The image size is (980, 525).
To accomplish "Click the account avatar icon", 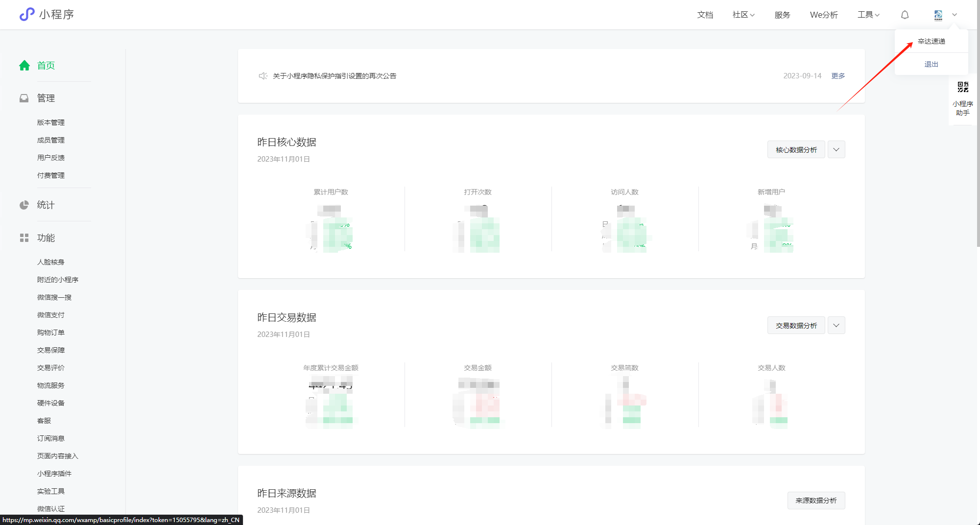I will tap(938, 15).
